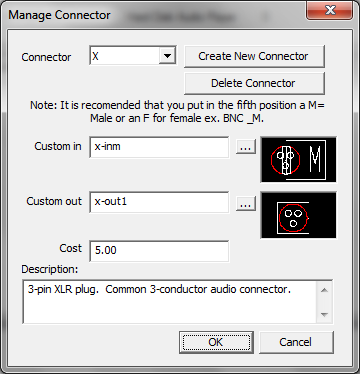Image resolution: width=360 pixels, height=374 pixels.
Task: Click the Description label above the text box
Action: click(x=50, y=269)
